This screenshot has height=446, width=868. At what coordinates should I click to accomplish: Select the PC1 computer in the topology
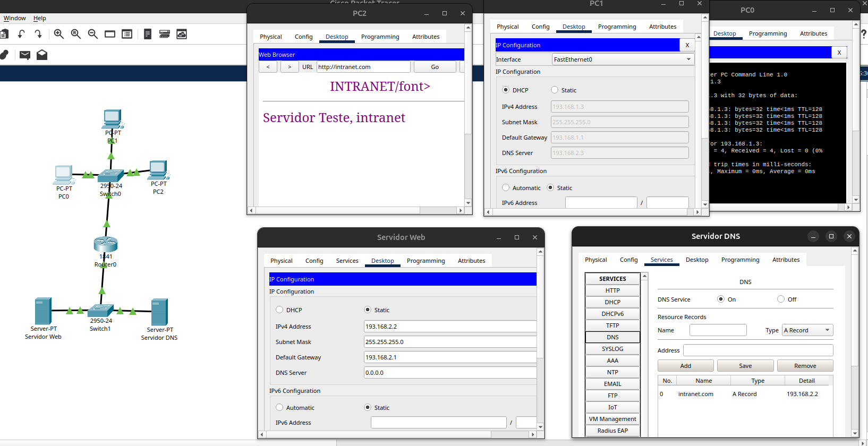tap(112, 119)
